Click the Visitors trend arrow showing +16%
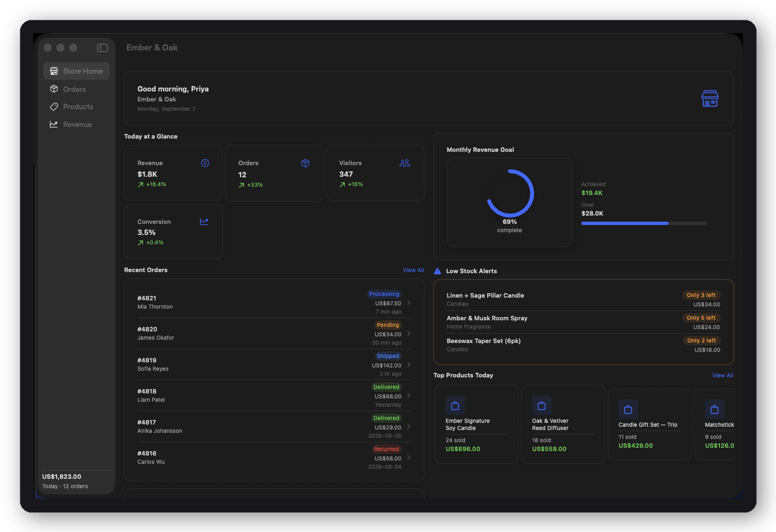This screenshot has height=532, width=776. [343, 185]
